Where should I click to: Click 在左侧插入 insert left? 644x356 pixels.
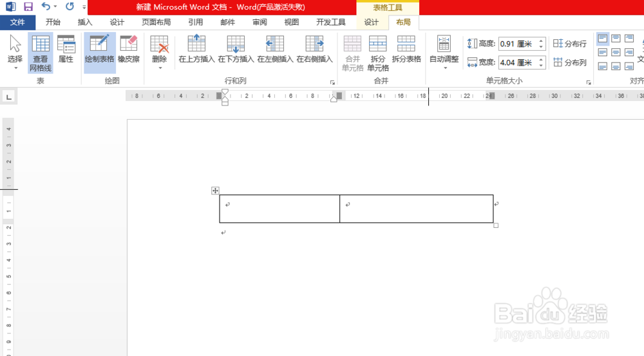(x=275, y=50)
